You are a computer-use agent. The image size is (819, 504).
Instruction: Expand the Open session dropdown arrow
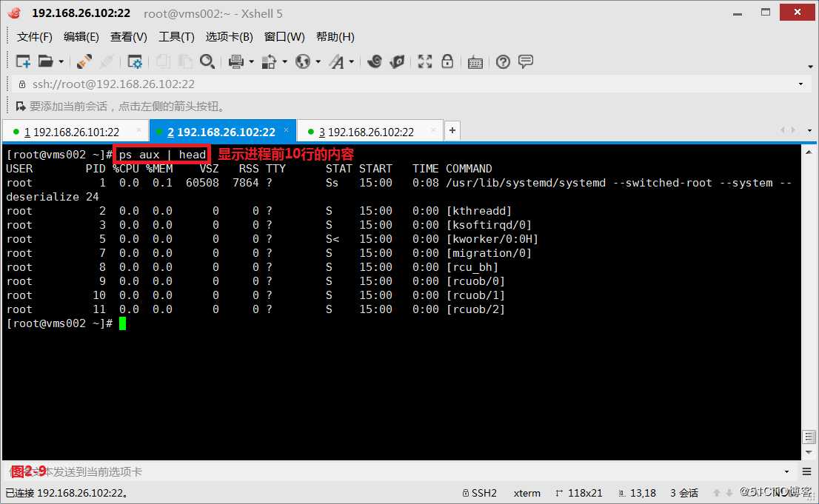tap(61, 61)
